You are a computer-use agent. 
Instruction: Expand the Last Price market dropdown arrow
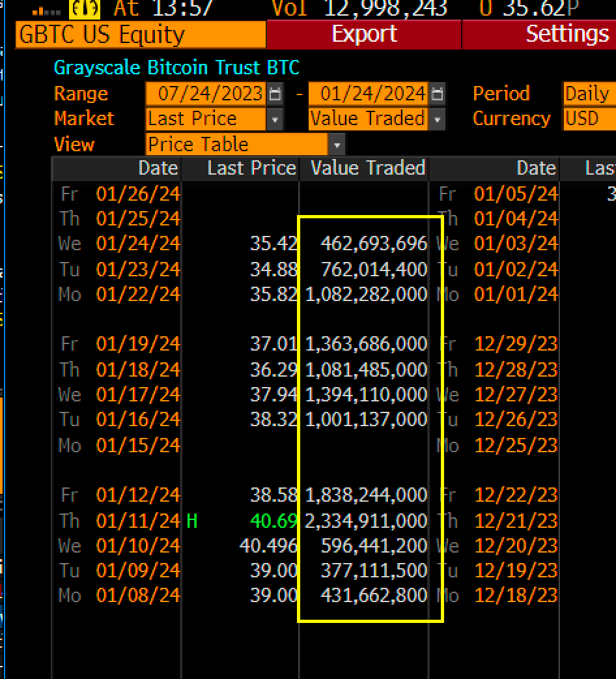click(275, 119)
